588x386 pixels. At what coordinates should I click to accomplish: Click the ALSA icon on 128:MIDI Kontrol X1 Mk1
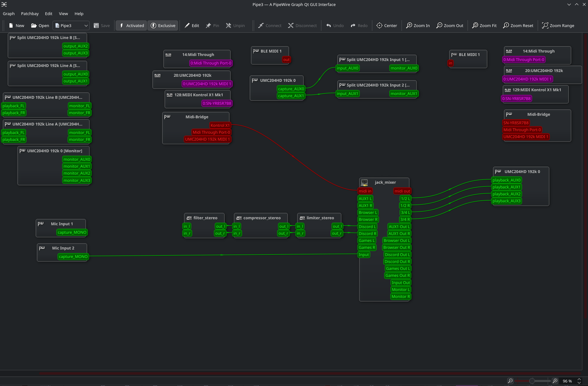click(x=169, y=95)
